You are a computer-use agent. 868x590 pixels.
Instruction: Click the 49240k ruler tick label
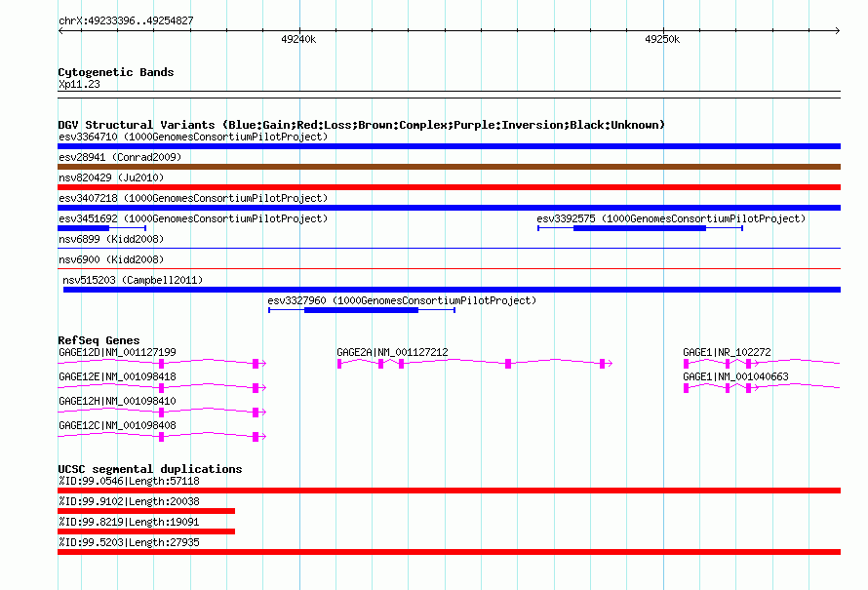(298, 39)
